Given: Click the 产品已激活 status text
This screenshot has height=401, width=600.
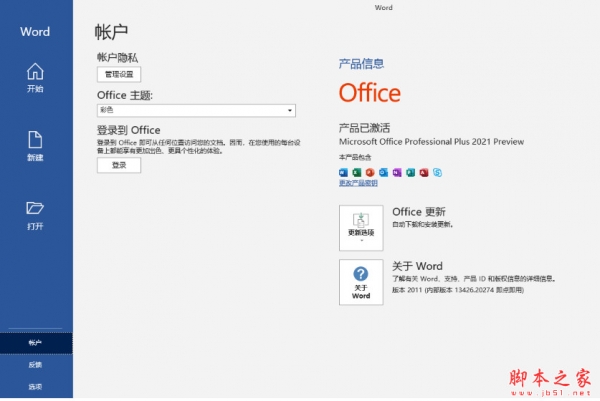Looking at the screenshot, I should [x=364, y=128].
